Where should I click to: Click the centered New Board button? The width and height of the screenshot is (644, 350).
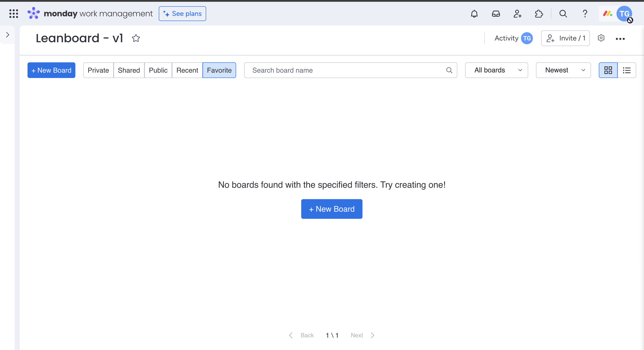tap(331, 209)
